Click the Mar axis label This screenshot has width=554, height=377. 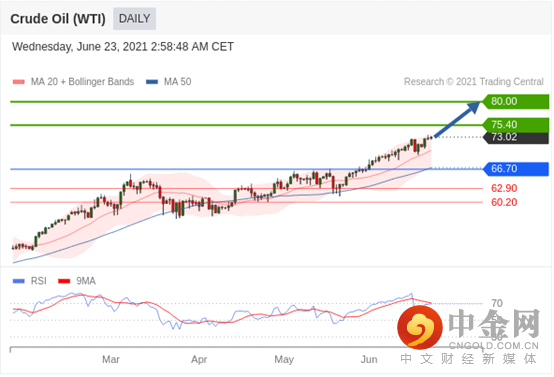point(111,360)
